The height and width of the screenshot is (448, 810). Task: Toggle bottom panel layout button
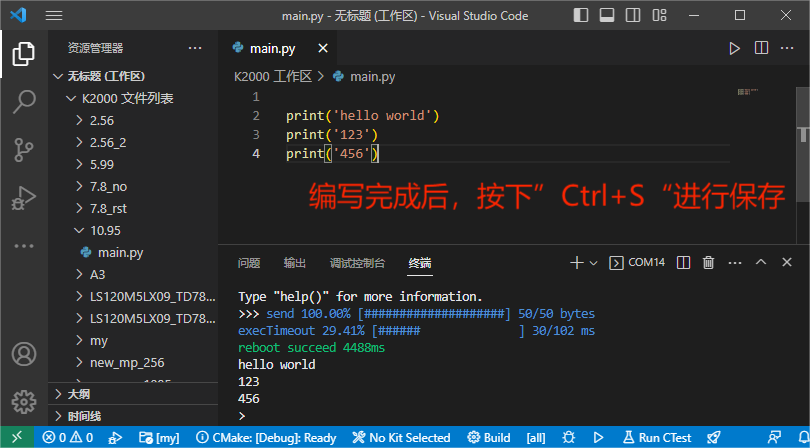click(607, 16)
